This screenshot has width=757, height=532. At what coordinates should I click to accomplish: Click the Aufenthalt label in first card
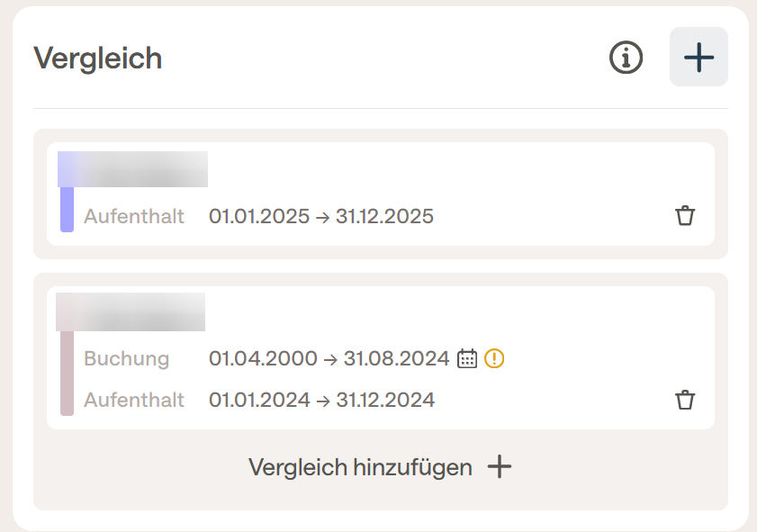coord(134,216)
